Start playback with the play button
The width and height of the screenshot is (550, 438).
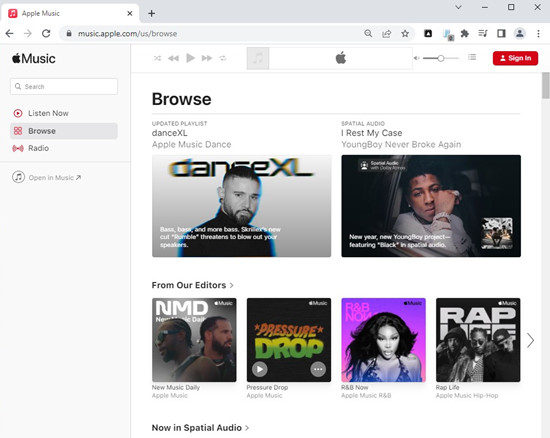coord(190,58)
